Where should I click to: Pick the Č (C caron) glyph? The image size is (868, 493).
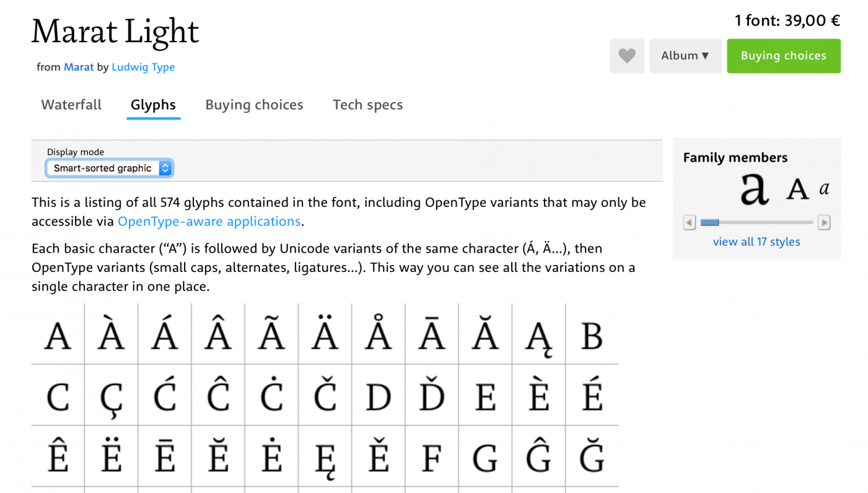pos(325,395)
